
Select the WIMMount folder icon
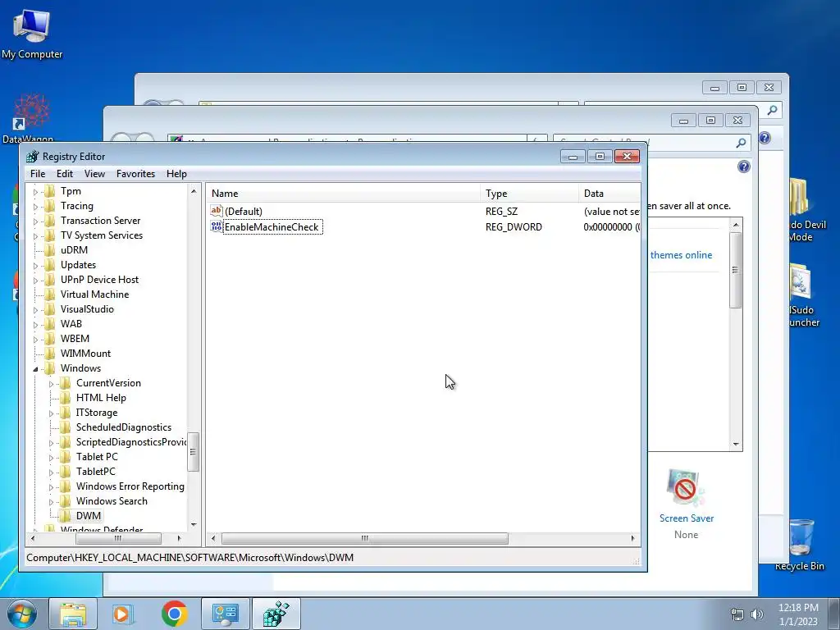point(50,353)
